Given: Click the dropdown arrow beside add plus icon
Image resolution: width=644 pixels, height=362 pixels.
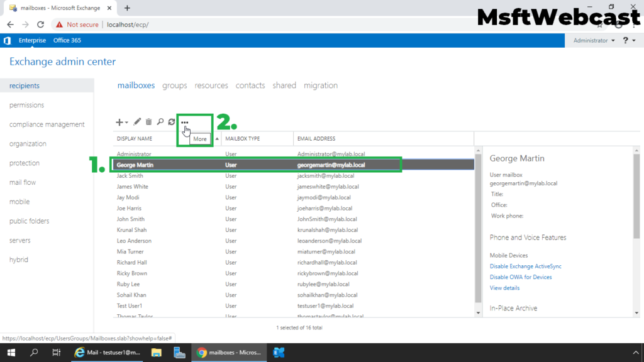Looking at the screenshot, I should 126,123.
